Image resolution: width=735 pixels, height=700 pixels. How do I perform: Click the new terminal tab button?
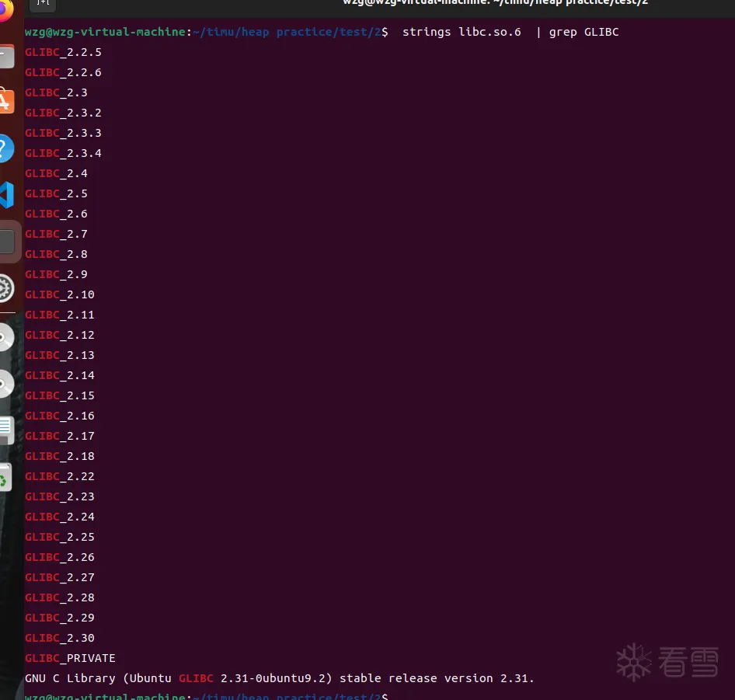[x=43, y=4]
